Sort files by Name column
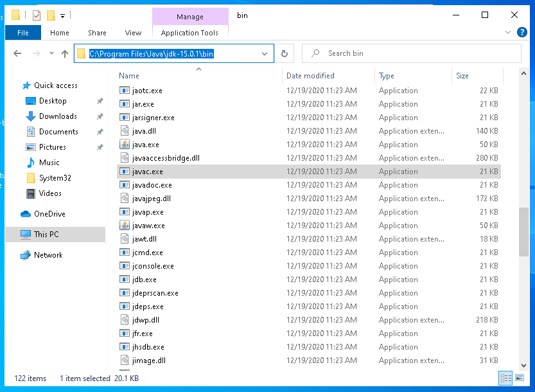The width and height of the screenshot is (535, 392). point(129,76)
